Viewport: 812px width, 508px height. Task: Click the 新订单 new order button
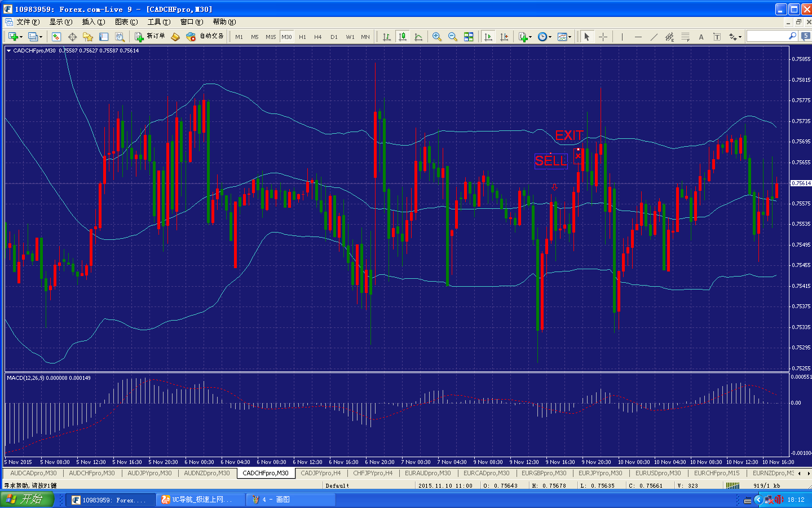pyautogui.click(x=149, y=37)
